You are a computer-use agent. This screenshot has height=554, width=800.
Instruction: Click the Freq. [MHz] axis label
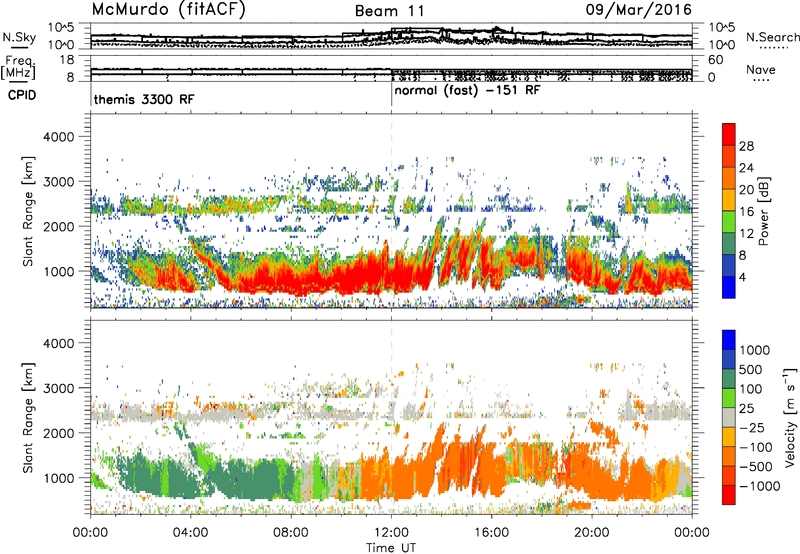[18, 68]
